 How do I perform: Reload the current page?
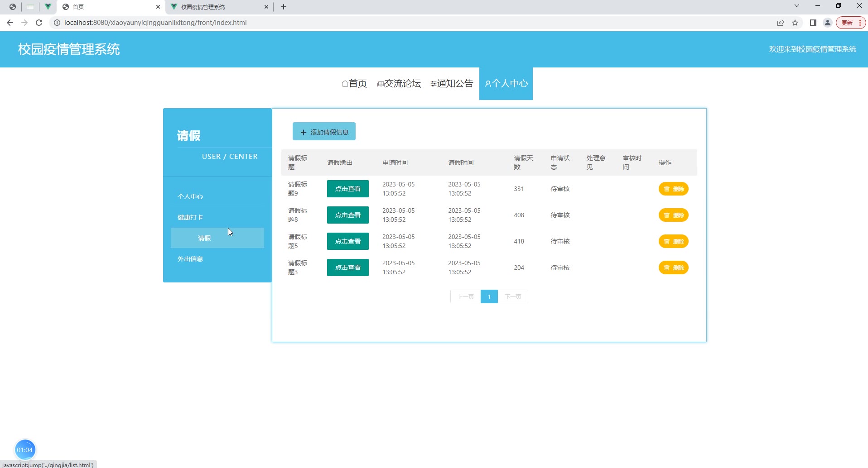pos(39,23)
